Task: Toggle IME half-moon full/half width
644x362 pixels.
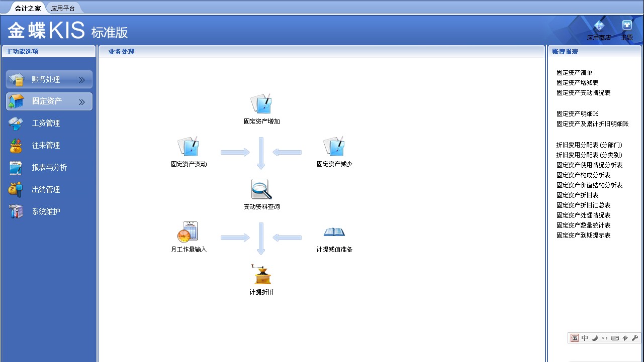Action: (595, 338)
